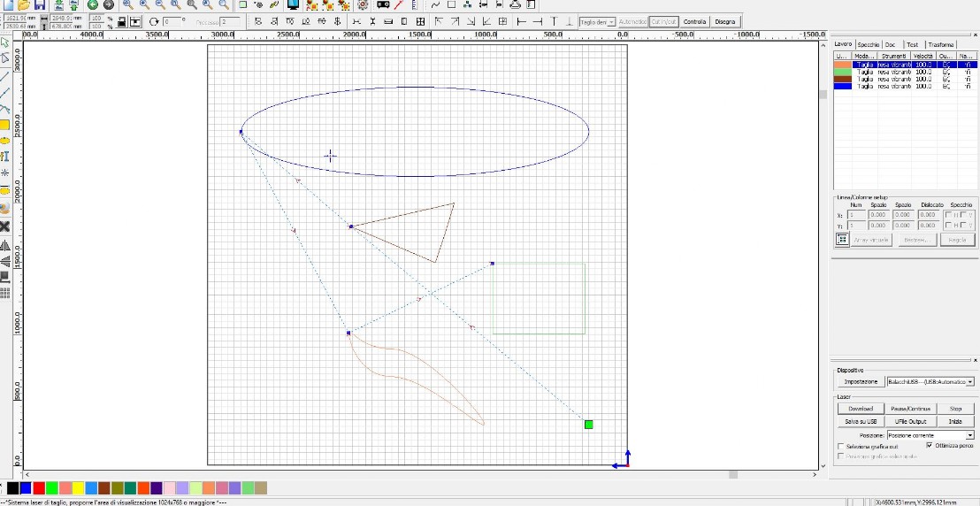Screen dimensions: 980x506
Task: Click the green undo arrow icon
Action: click(x=93, y=4)
